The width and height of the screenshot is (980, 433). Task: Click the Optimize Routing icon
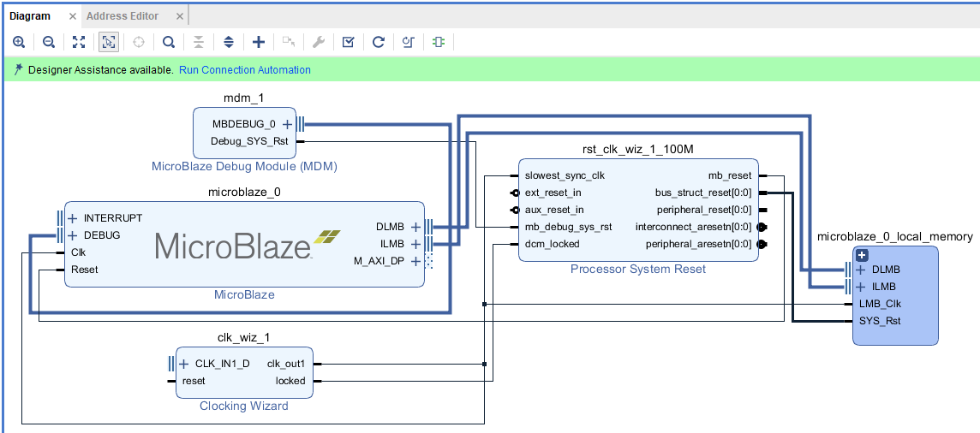click(x=409, y=42)
